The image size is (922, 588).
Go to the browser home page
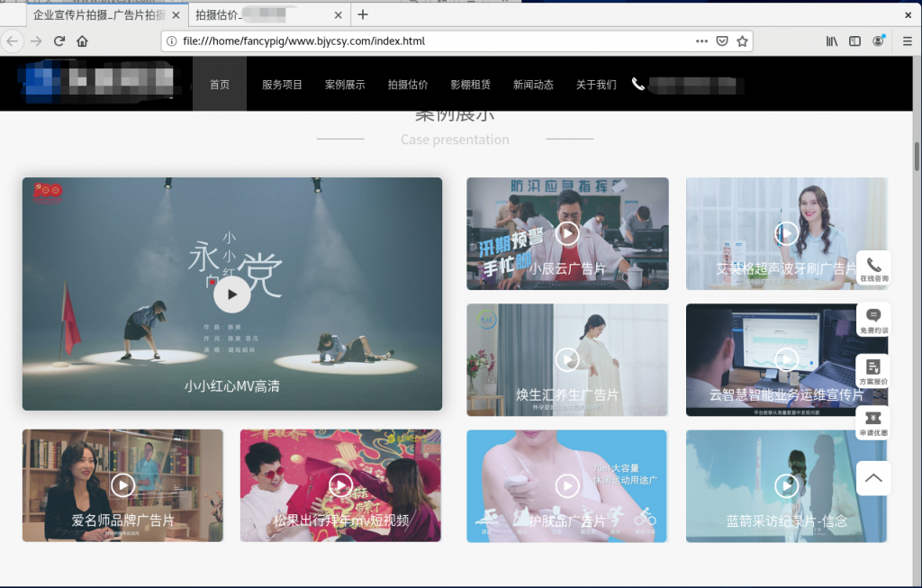82,41
